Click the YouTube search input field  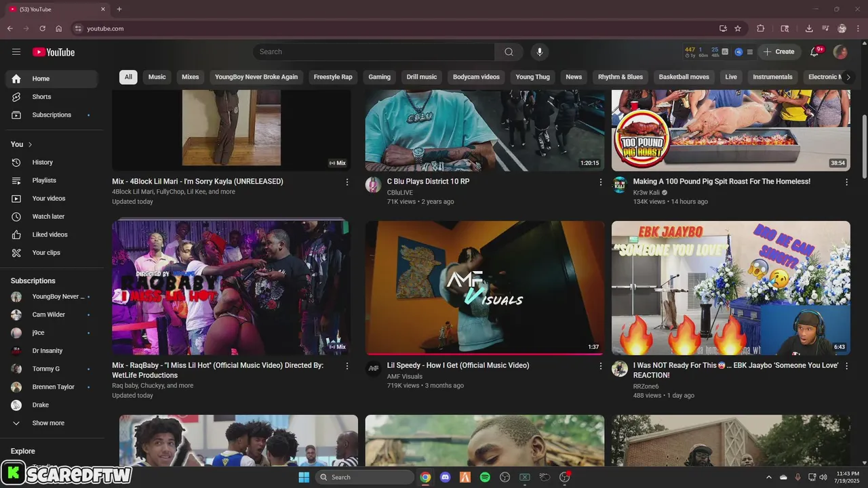pos(374,52)
